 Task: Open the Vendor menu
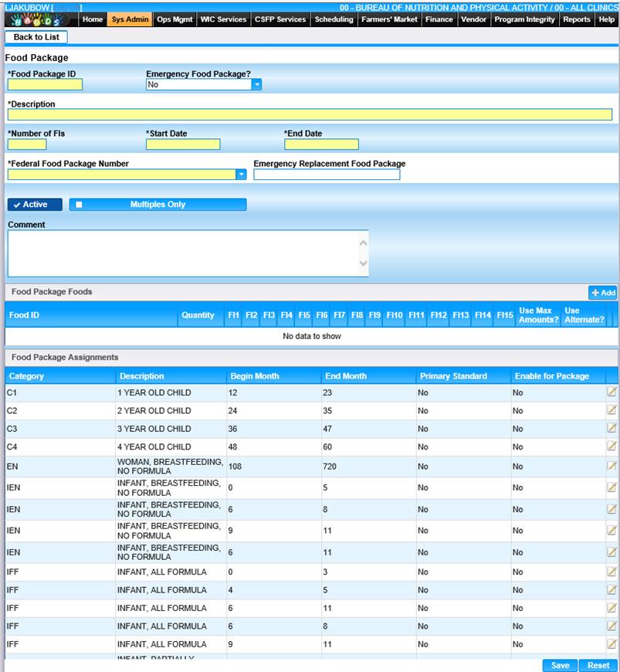[473, 19]
